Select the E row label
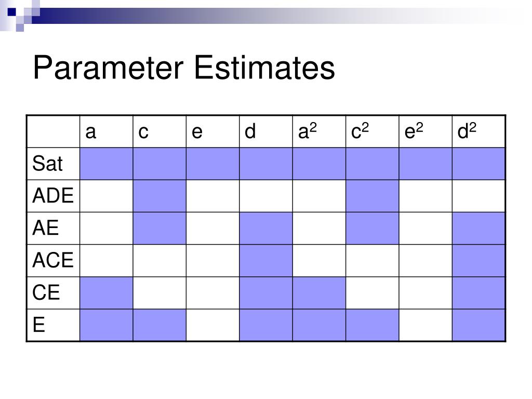 [38, 325]
